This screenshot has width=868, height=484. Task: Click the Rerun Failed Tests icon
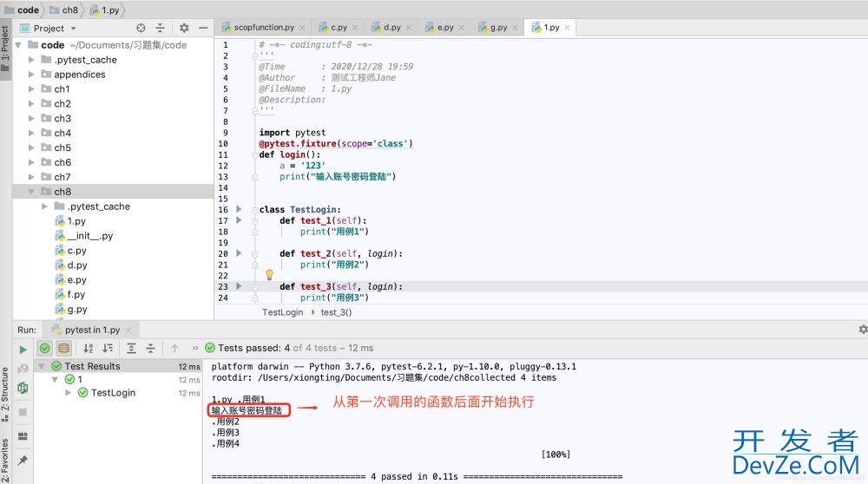pos(23,369)
